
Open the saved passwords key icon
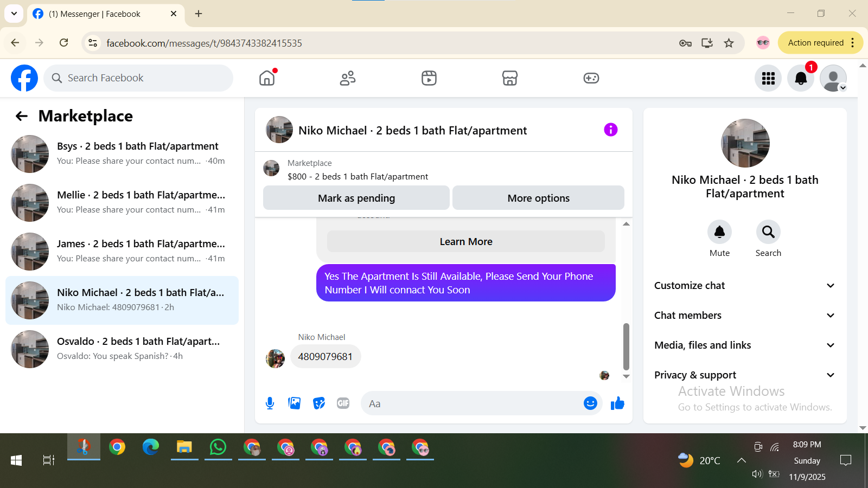(x=685, y=43)
